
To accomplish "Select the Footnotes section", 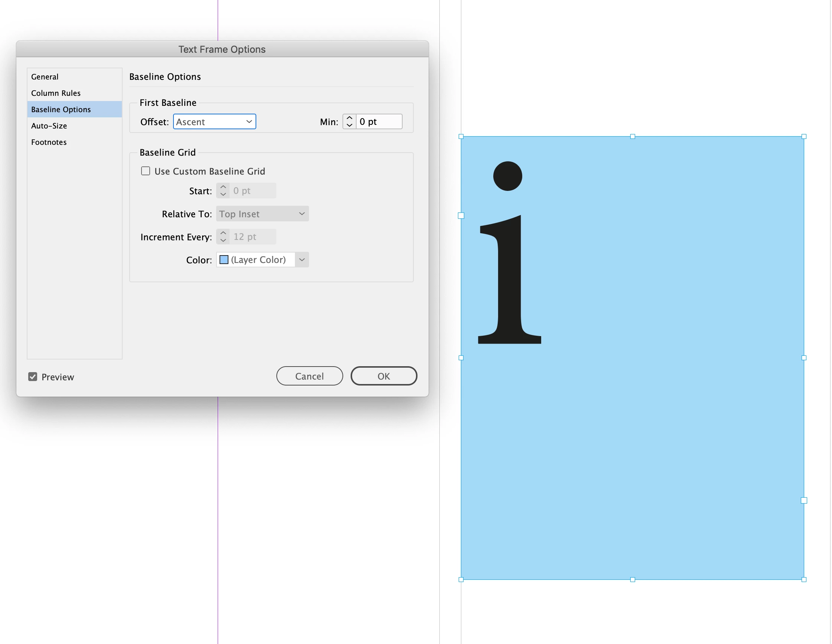I will (x=49, y=143).
